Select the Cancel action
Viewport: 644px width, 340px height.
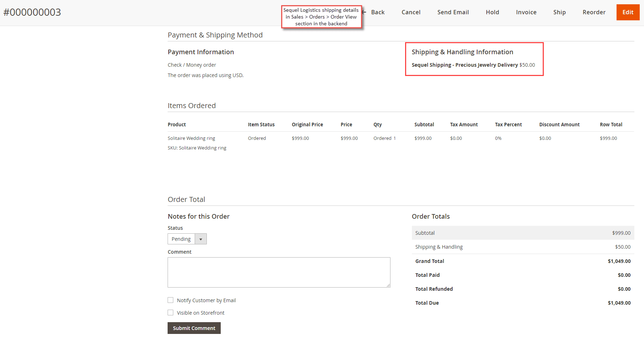pos(411,12)
